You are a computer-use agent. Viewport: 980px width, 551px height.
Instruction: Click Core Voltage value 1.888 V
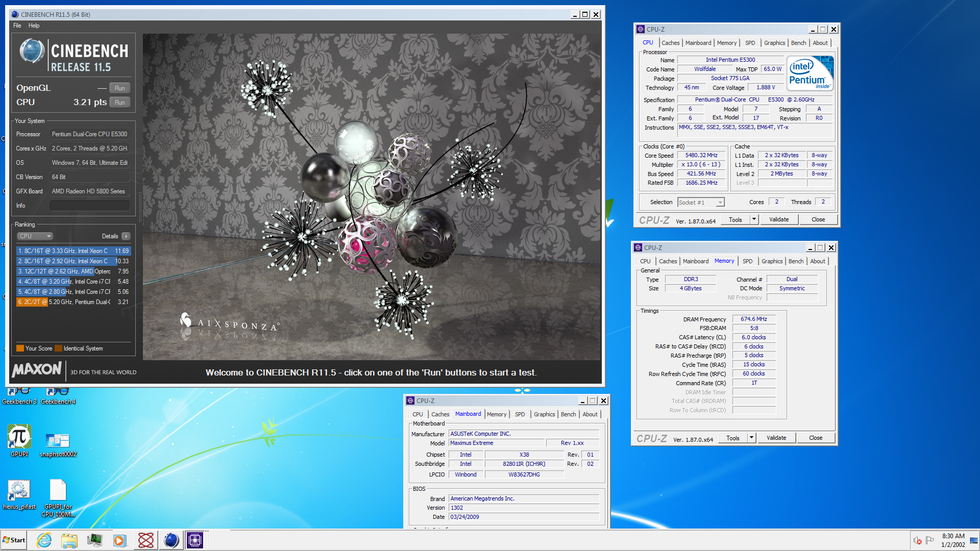pos(766,88)
